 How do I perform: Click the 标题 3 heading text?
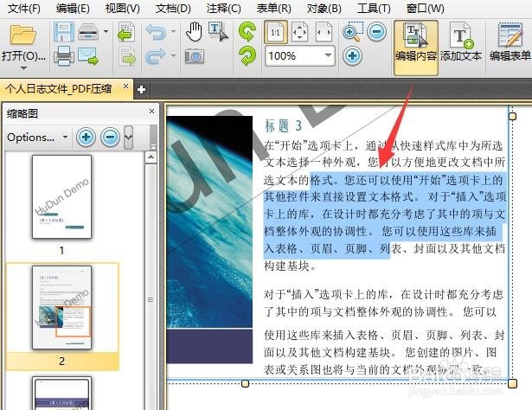coord(284,125)
